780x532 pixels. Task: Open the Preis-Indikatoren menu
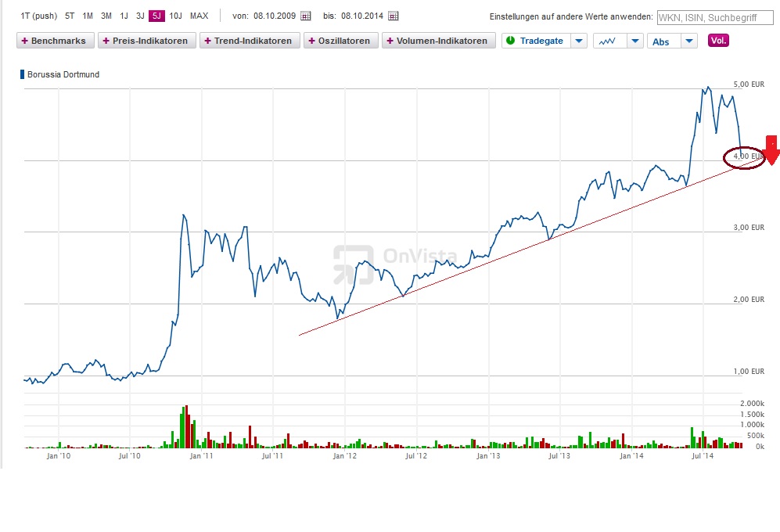click(x=147, y=41)
